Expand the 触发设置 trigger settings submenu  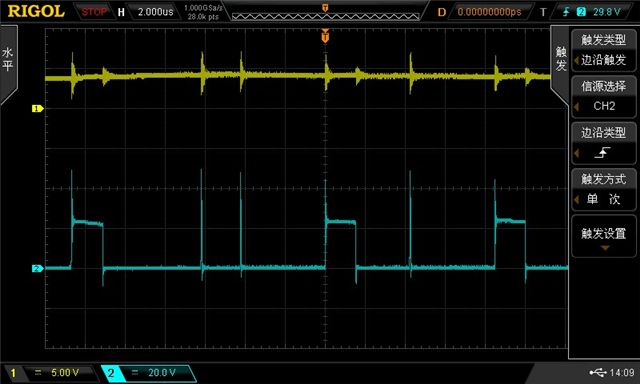coord(603,237)
